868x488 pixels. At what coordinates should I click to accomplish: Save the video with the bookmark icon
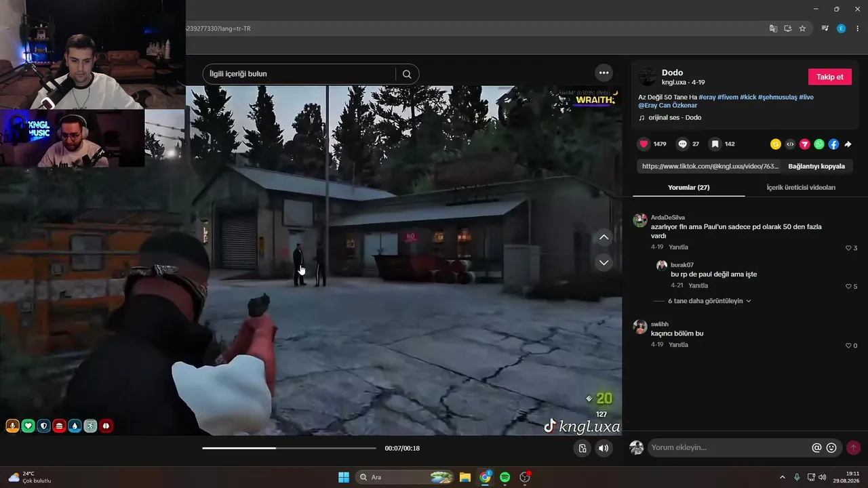715,144
